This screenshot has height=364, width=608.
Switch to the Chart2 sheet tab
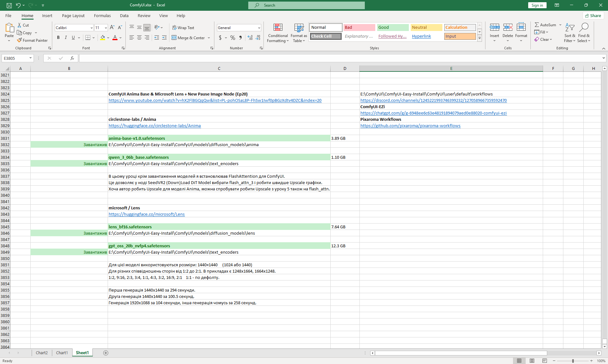[42, 353]
